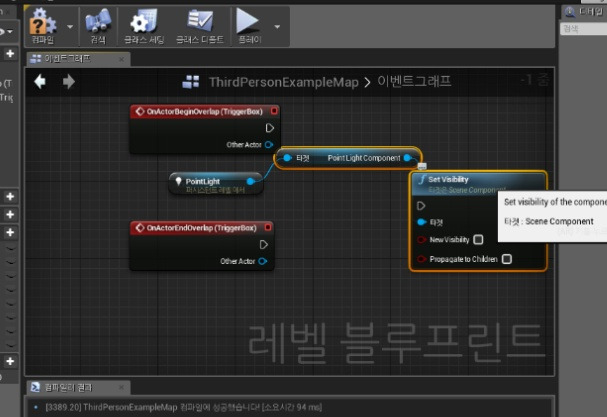Open the Play options dropdown arrow
This screenshot has height=417, width=607.
[x=277, y=27]
